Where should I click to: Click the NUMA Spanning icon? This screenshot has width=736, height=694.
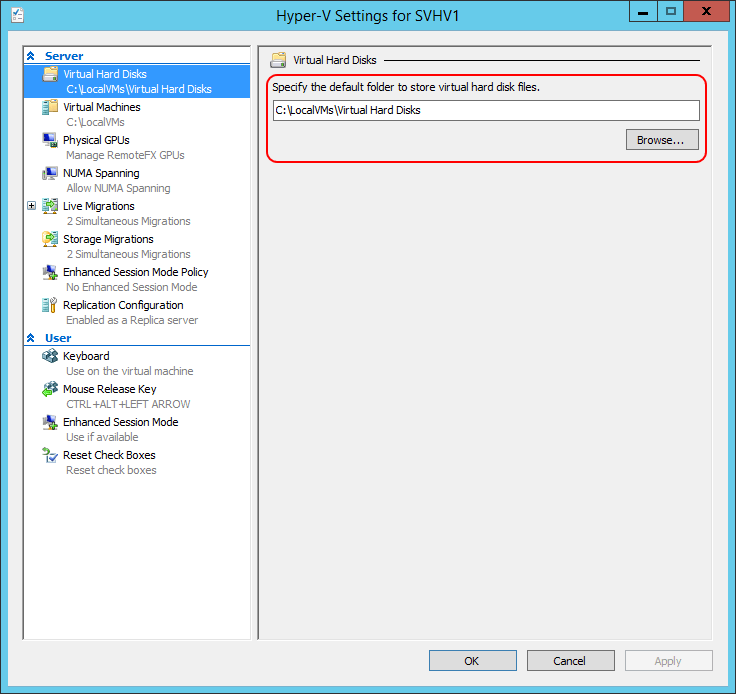click(x=50, y=173)
